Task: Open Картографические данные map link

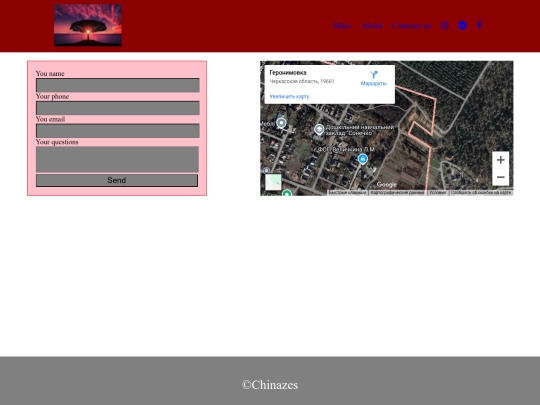Action: click(x=397, y=193)
